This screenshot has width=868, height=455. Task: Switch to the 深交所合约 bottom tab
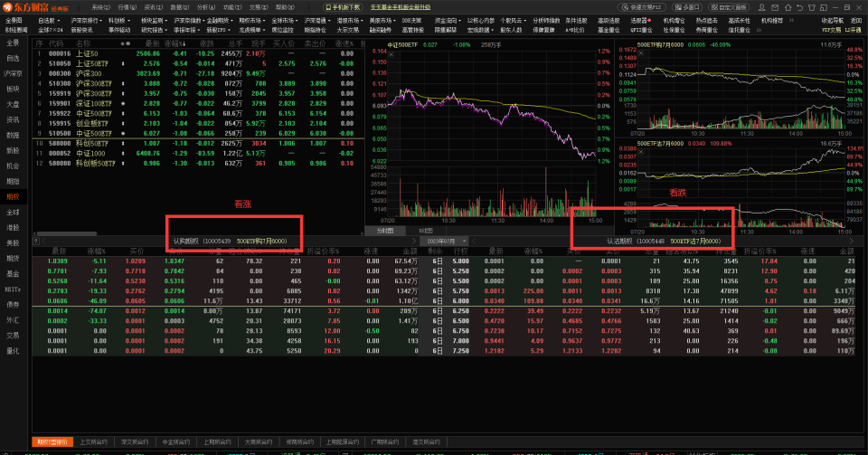point(135,441)
